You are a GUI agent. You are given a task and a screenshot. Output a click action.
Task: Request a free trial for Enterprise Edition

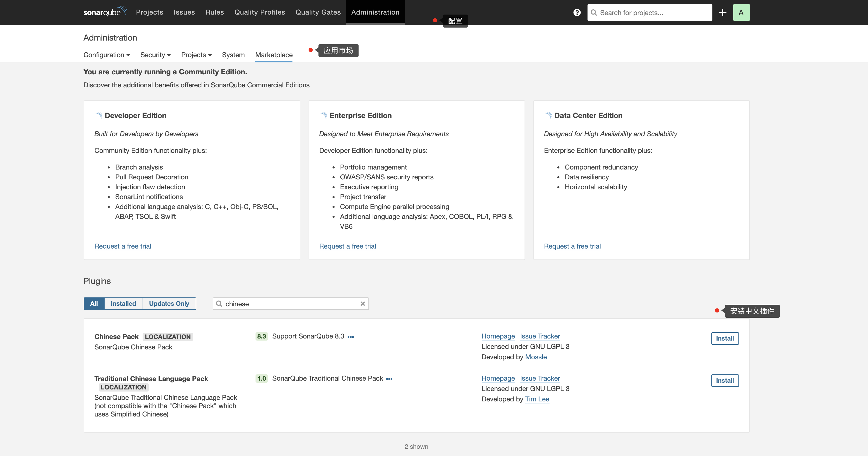[x=347, y=246]
